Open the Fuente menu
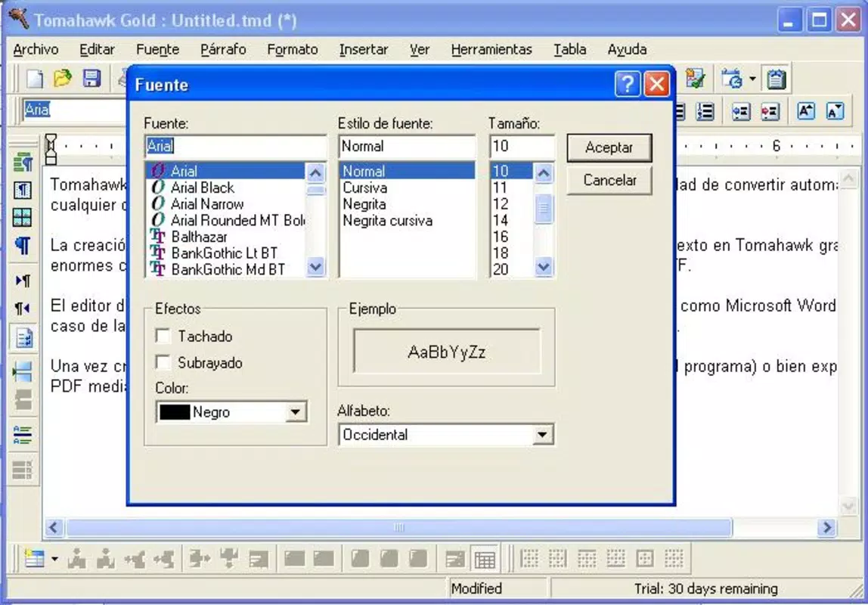The image size is (868, 605). pos(158,49)
